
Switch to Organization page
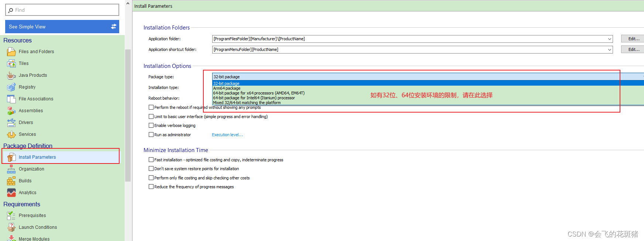coord(31,169)
